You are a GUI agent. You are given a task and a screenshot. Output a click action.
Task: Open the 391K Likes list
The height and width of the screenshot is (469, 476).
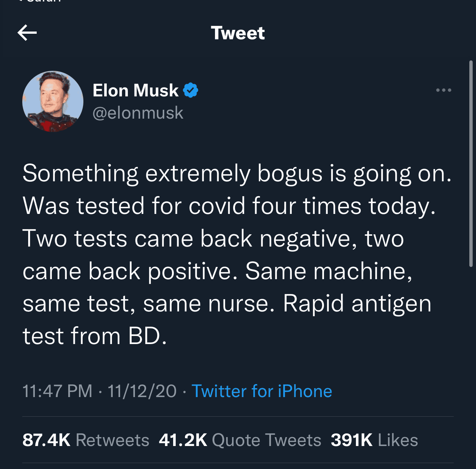point(374,439)
